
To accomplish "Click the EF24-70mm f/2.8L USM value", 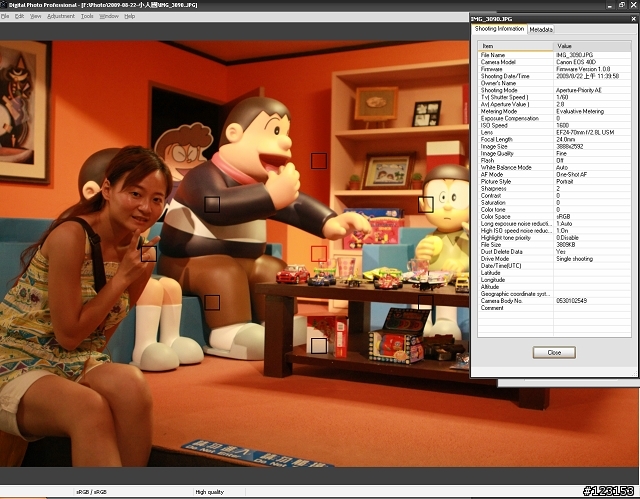I will point(585,132).
